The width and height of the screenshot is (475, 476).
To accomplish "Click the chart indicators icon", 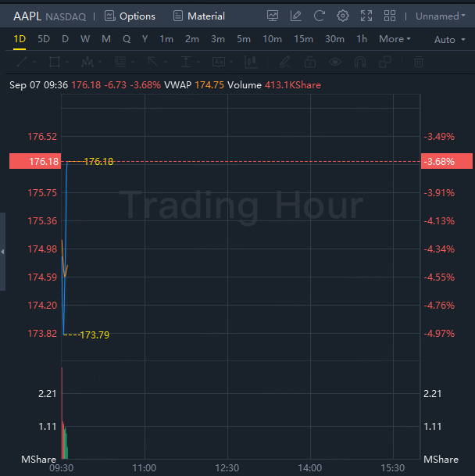I will 273,16.
